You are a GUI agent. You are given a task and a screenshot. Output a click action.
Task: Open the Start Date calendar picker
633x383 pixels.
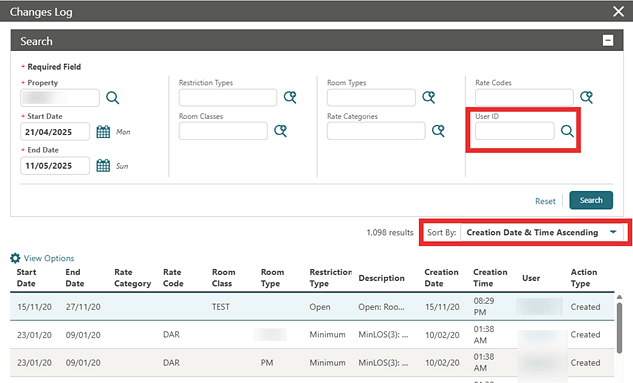pos(103,132)
